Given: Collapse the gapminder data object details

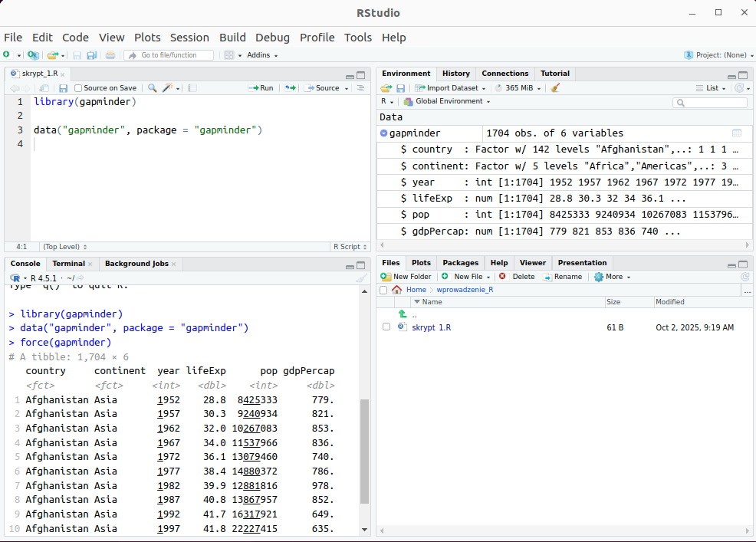Looking at the screenshot, I should 384,133.
